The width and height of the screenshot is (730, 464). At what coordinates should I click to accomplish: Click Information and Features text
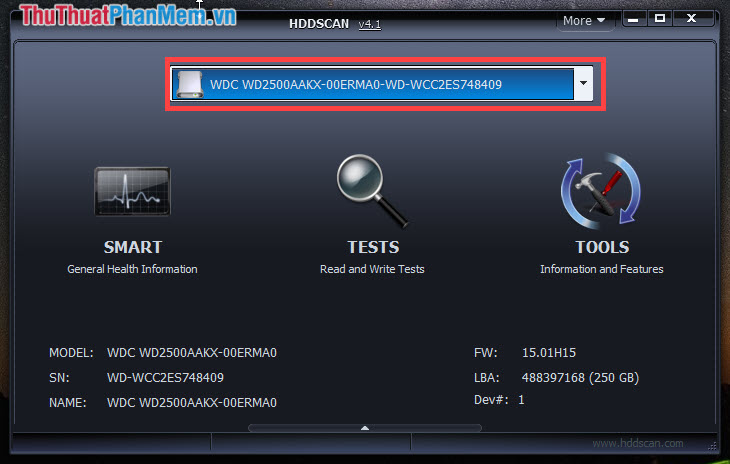coord(602,269)
